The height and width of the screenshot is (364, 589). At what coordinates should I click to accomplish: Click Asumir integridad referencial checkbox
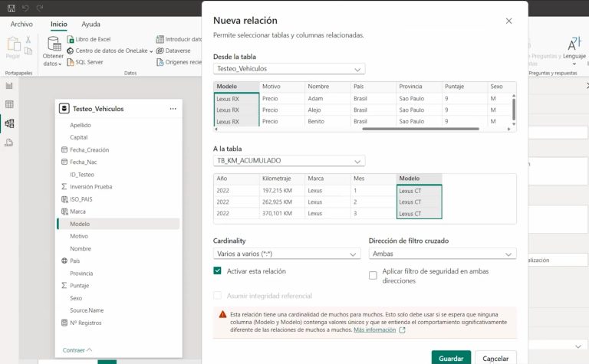click(x=217, y=295)
